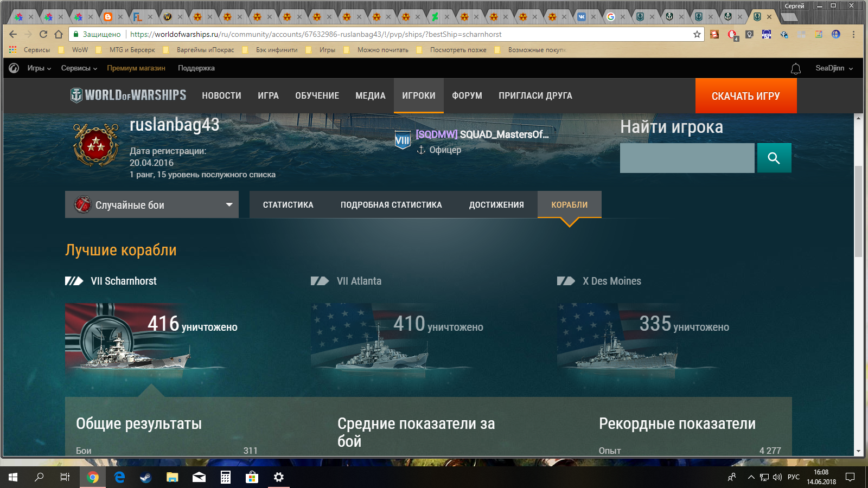The image size is (868, 488).
Task: Click the Сервисы apps grid bookmark icon
Action: 13,50
